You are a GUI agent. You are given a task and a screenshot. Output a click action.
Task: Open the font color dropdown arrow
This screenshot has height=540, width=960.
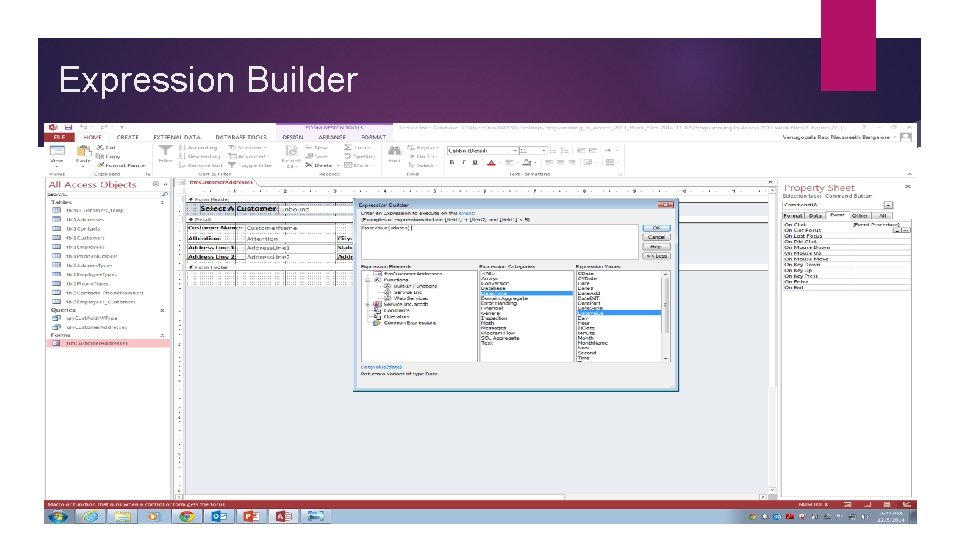pyautogui.click(x=499, y=163)
